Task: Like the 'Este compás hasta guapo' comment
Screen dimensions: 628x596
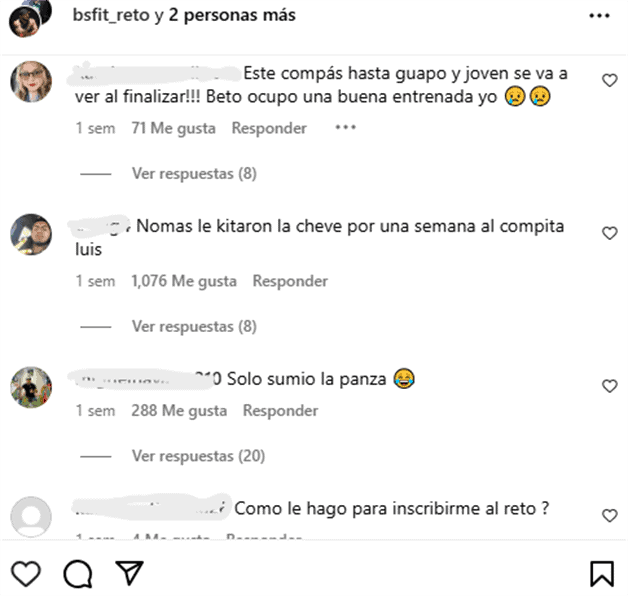Action: point(610,81)
